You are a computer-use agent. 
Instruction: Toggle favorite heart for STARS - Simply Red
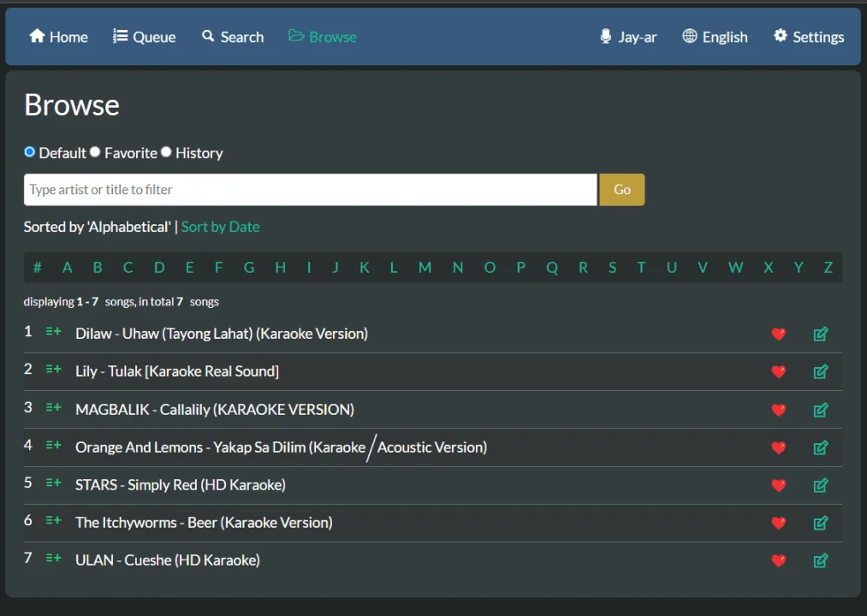coord(779,485)
